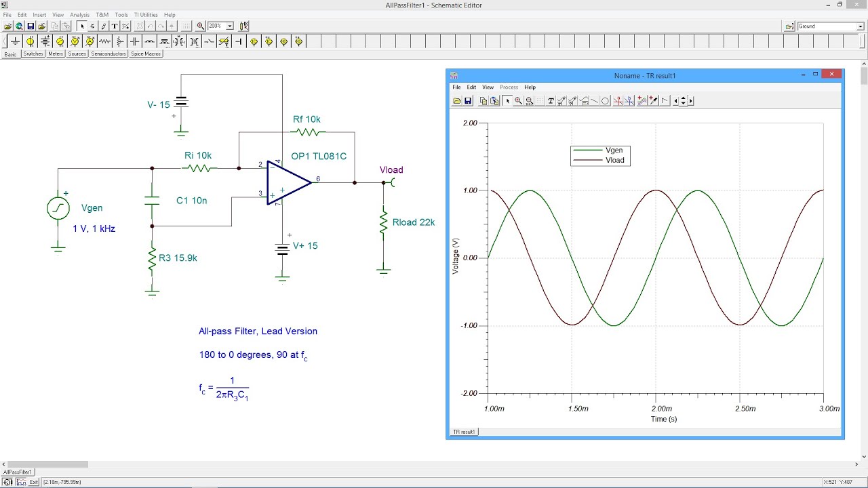Insert a Capacitor component

(134, 41)
